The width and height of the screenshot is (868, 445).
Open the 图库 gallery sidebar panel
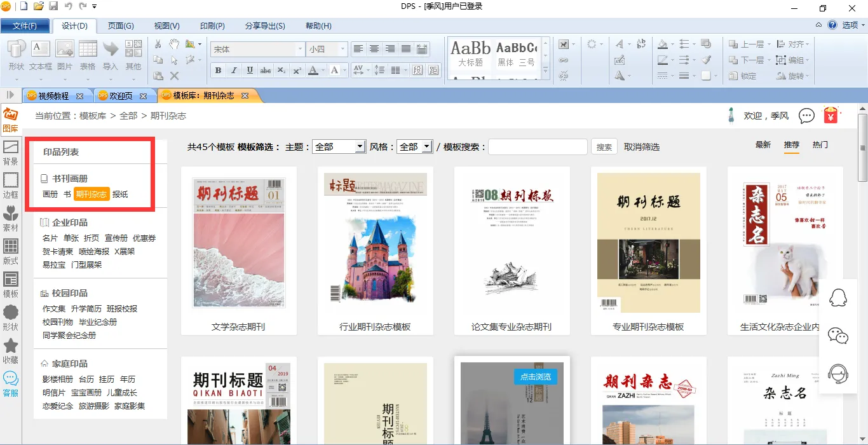tap(10, 120)
